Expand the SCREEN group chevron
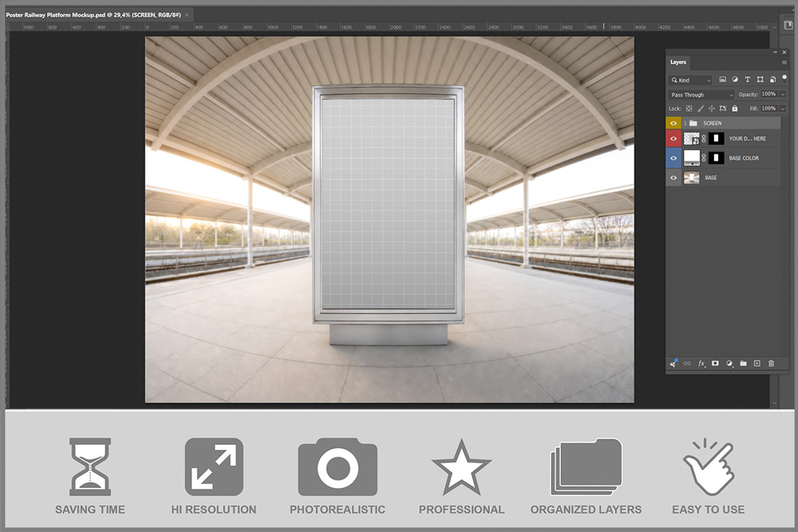798x532 pixels. (x=685, y=123)
